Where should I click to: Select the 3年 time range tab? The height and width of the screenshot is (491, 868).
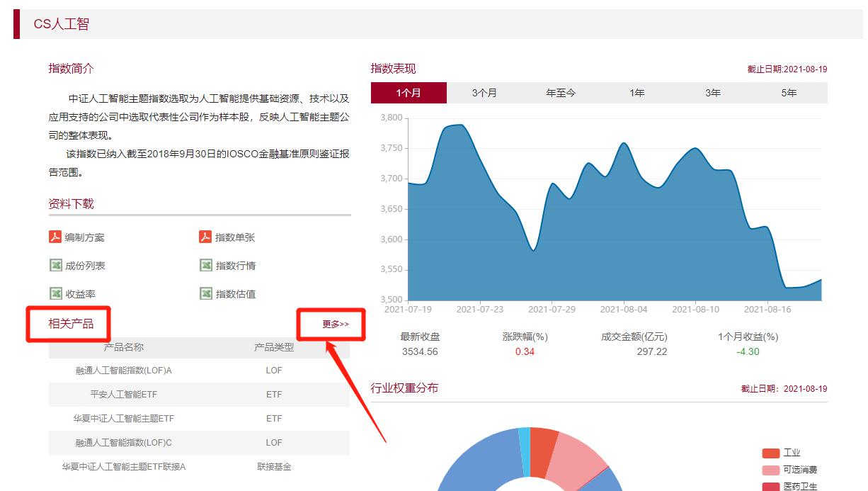click(713, 93)
